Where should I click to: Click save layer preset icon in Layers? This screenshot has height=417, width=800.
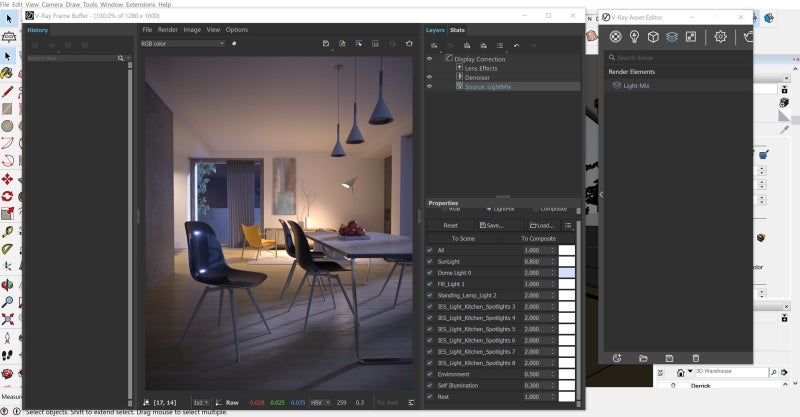click(x=467, y=46)
